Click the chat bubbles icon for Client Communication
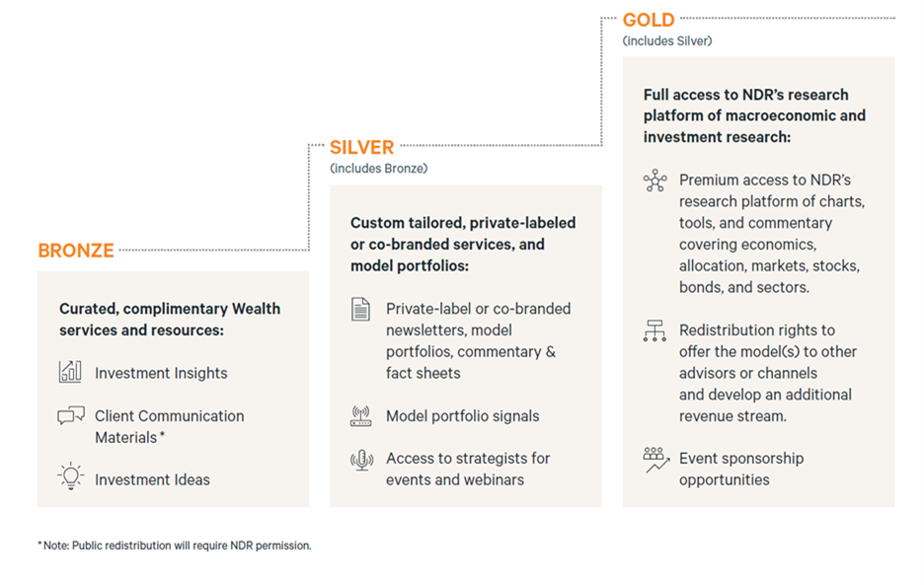This screenshot has height=585, width=924. pyautogui.click(x=70, y=416)
